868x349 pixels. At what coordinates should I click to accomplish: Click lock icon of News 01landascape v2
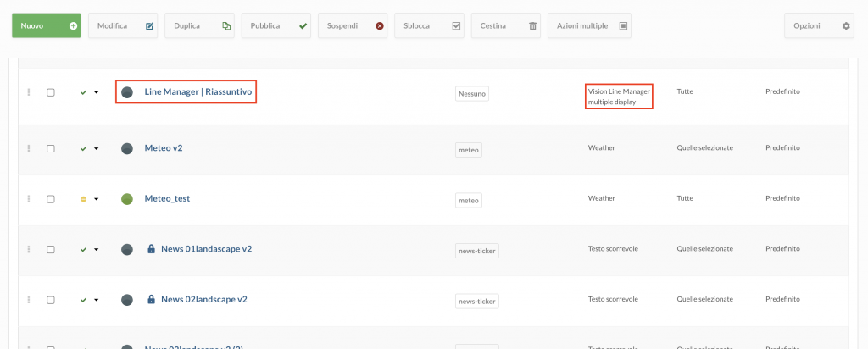(151, 249)
